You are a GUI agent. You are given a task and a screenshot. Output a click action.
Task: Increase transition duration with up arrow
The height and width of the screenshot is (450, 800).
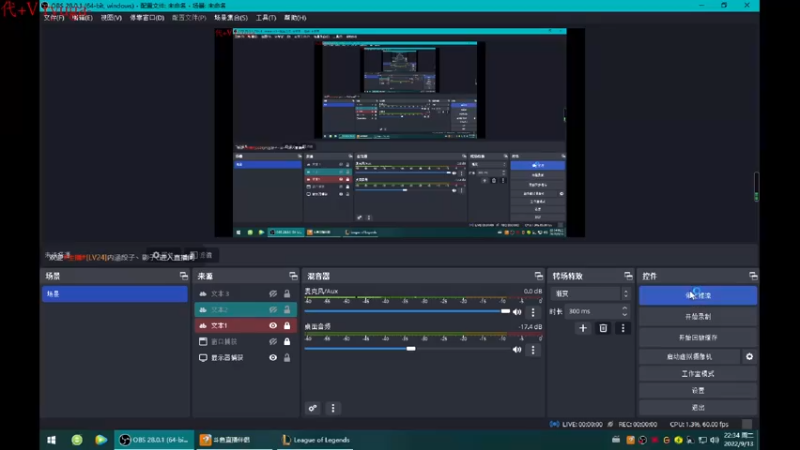point(625,308)
